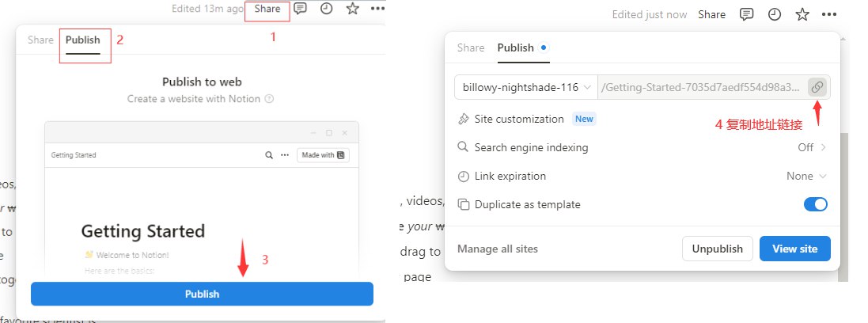Viewport: 868px width, 323px height.
Task: Open page history clock in 'Edited 13m ago' bar
Action: (x=327, y=9)
